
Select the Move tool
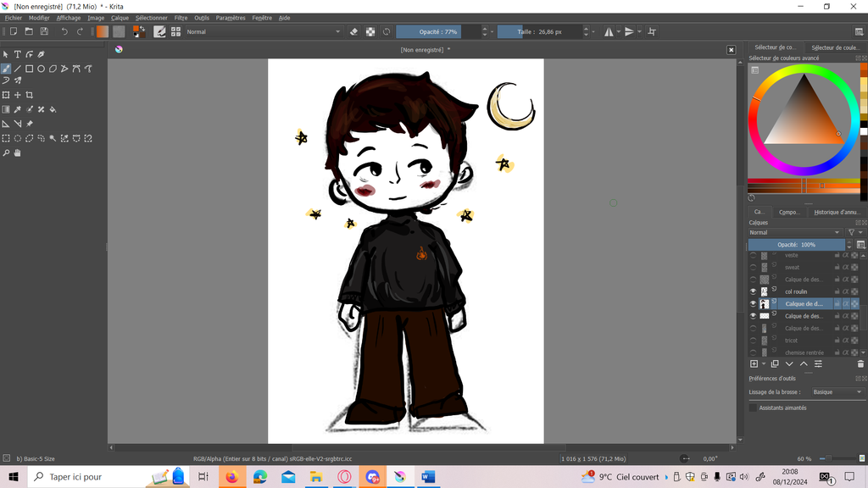point(17,95)
